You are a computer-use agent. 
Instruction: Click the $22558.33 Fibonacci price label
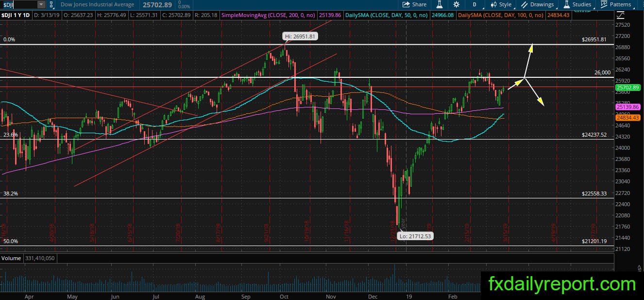click(x=594, y=193)
